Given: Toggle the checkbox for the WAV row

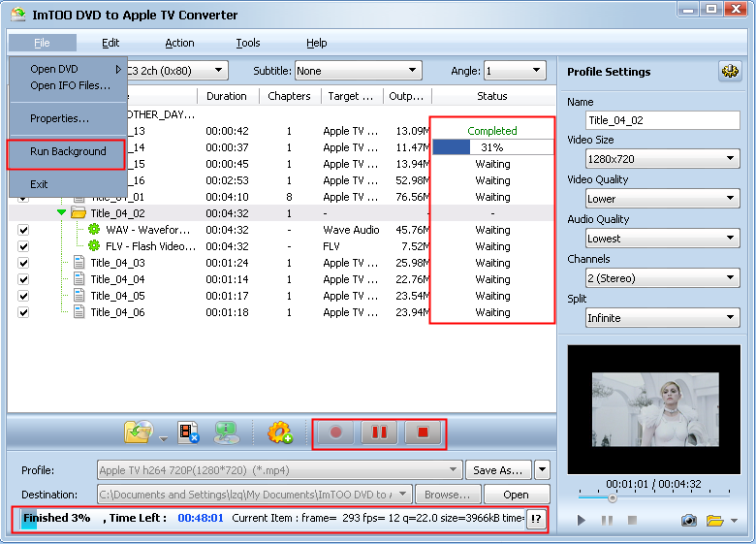Looking at the screenshot, I should pos(23,230).
